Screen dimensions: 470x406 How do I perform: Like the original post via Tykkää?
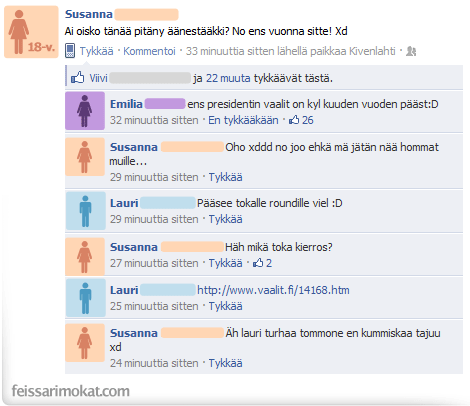pyautogui.click(x=96, y=51)
